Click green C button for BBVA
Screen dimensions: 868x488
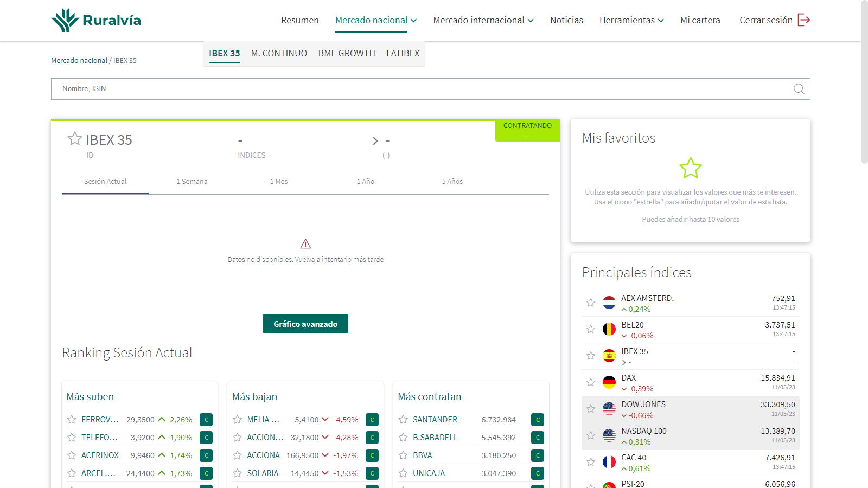point(538,455)
